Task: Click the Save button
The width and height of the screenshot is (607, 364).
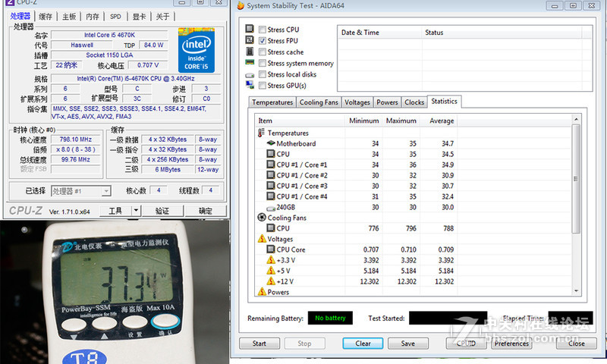Action: [408, 344]
